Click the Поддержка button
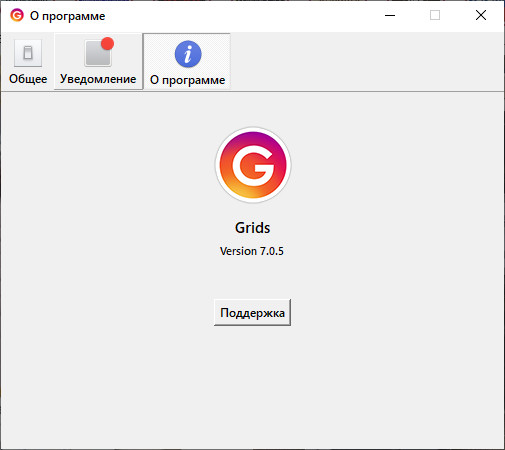505x450 pixels. point(252,313)
